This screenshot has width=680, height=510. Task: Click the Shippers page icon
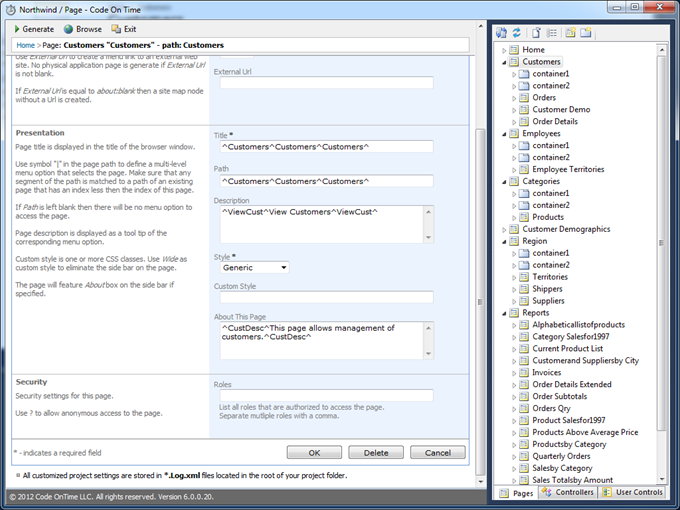(524, 289)
